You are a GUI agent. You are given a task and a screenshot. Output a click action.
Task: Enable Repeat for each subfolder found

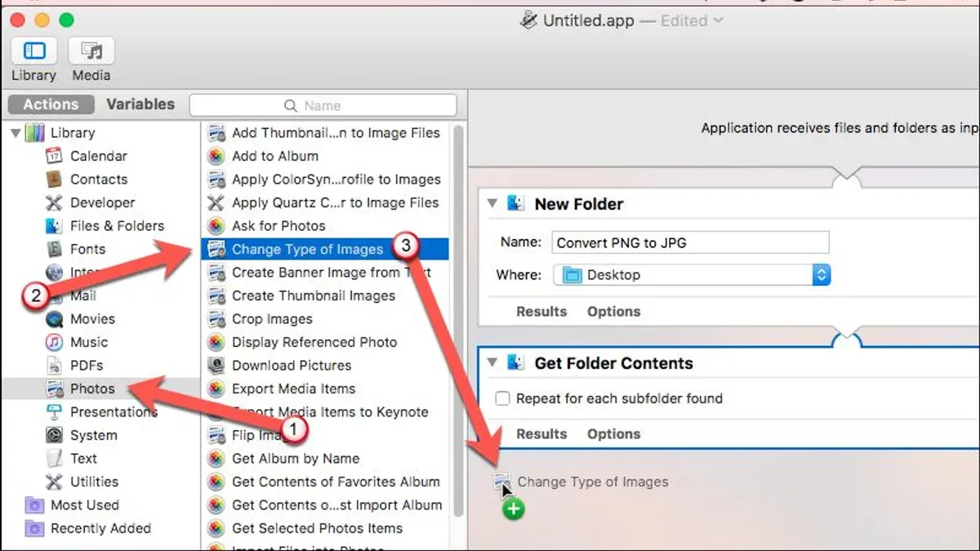pyautogui.click(x=503, y=398)
